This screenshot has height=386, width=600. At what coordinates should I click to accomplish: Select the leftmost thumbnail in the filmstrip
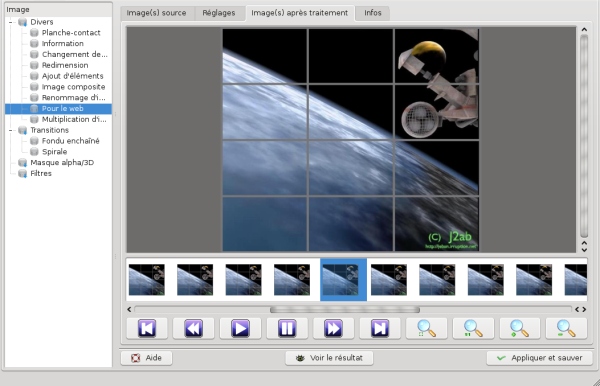click(x=147, y=280)
